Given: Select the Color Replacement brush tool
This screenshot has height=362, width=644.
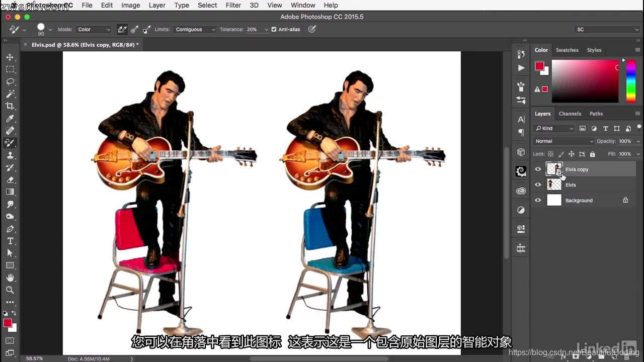Looking at the screenshot, I should tap(10, 143).
